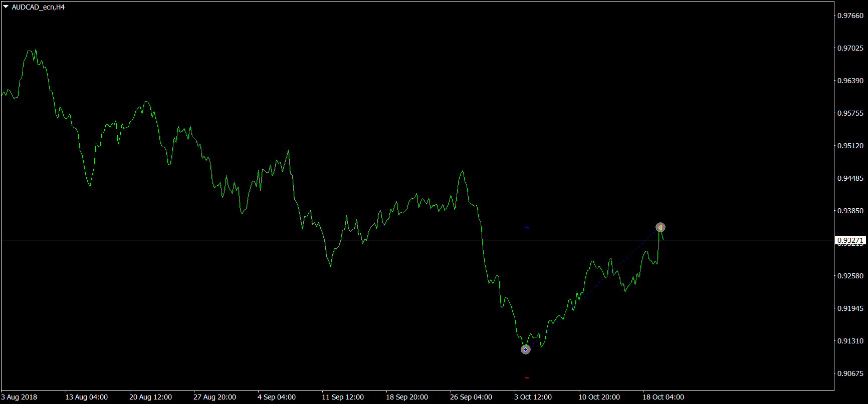
Task: Click the 0.96390 price scale label
Action: pyautogui.click(x=850, y=81)
